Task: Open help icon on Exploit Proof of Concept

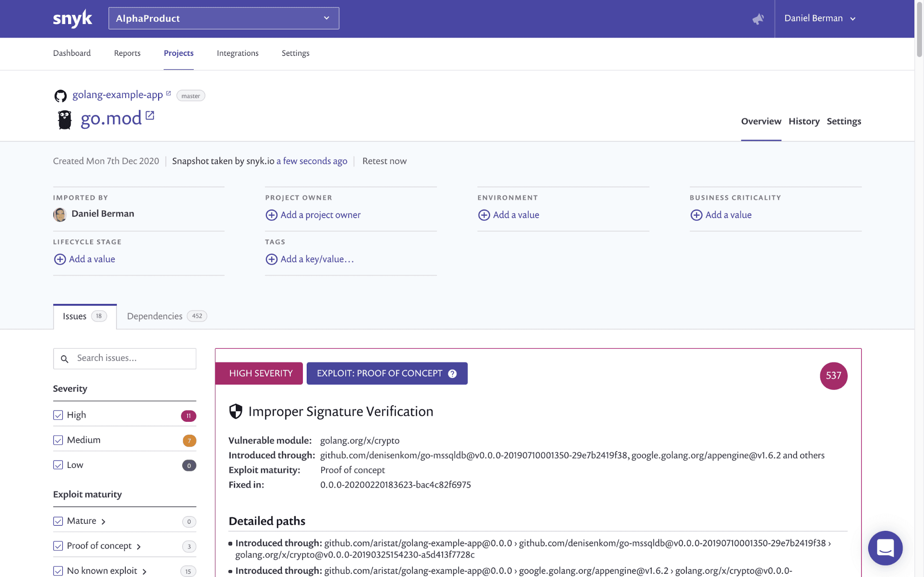Action: 453,374
